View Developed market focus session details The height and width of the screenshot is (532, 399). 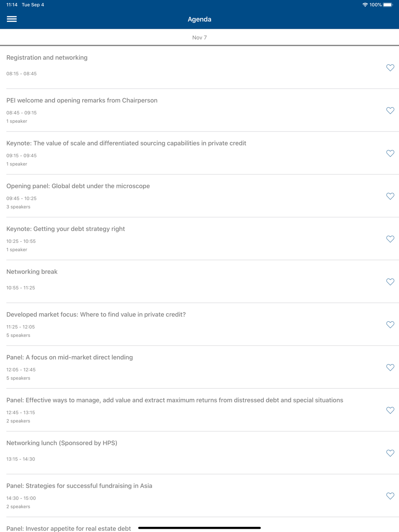(x=199, y=324)
